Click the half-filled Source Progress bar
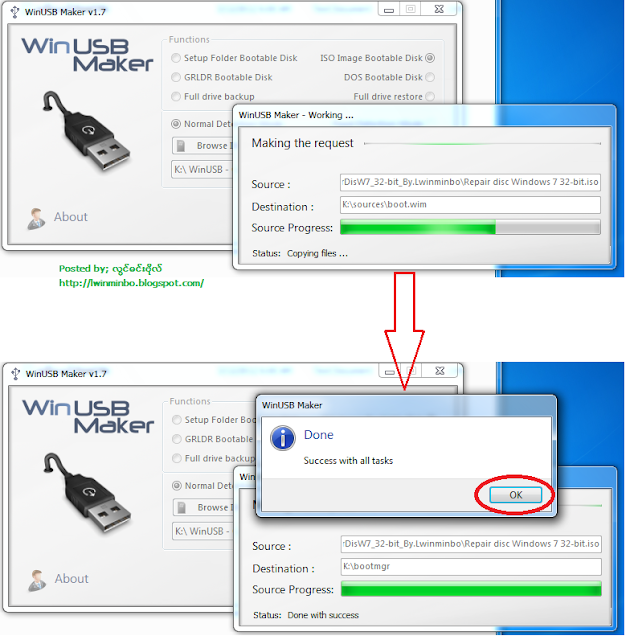This screenshot has width=630, height=640. click(470, 227)
